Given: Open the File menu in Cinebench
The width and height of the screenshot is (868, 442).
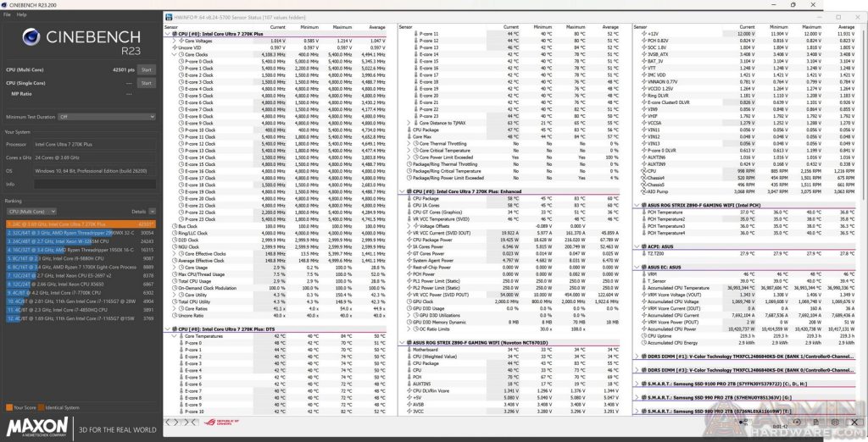Looking at the screenshot, I should 7,14.
